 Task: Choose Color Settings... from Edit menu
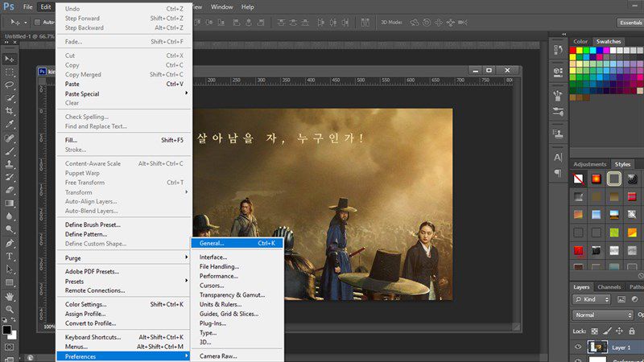[124, 304]
